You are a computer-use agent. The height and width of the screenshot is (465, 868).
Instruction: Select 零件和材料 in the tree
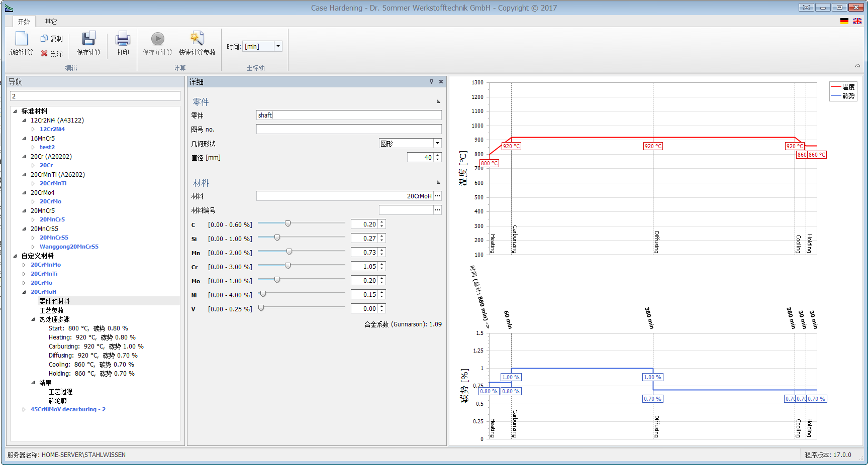(54, 301)
